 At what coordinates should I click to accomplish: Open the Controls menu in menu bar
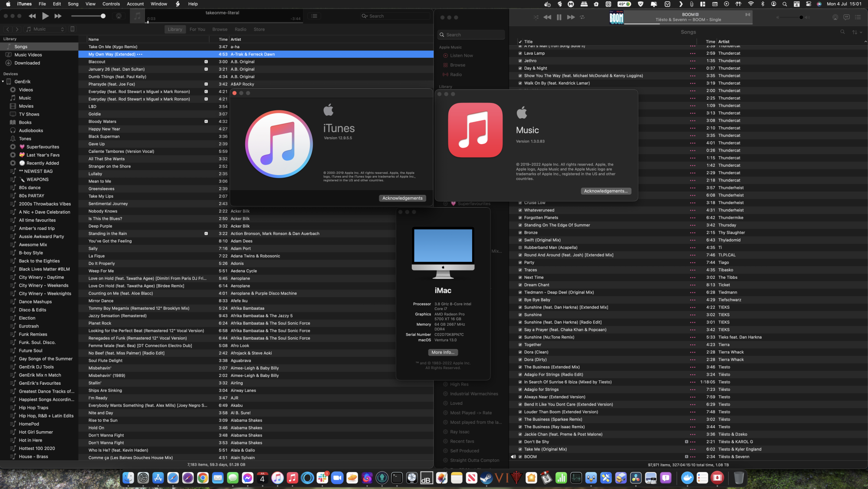click(111, 4)
